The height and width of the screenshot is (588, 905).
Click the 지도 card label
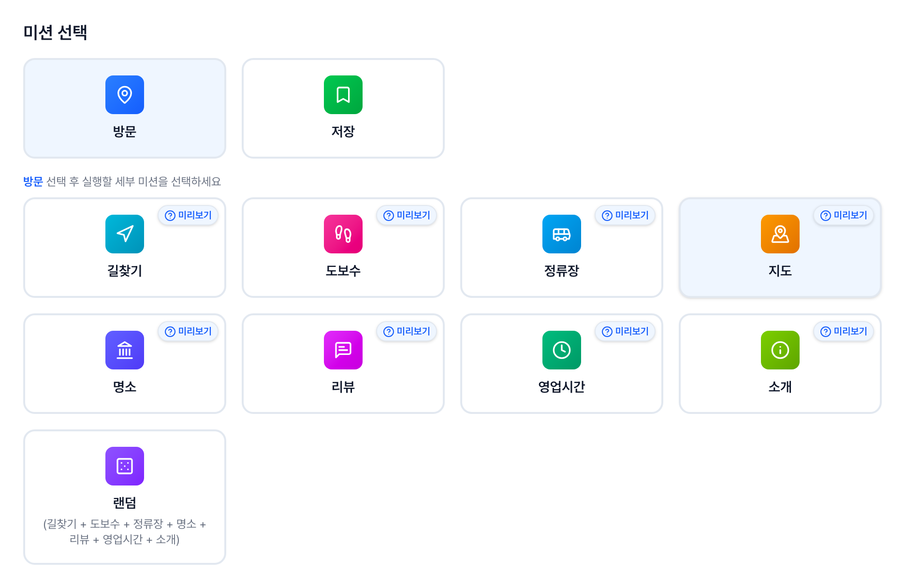(x=780, y=271)
